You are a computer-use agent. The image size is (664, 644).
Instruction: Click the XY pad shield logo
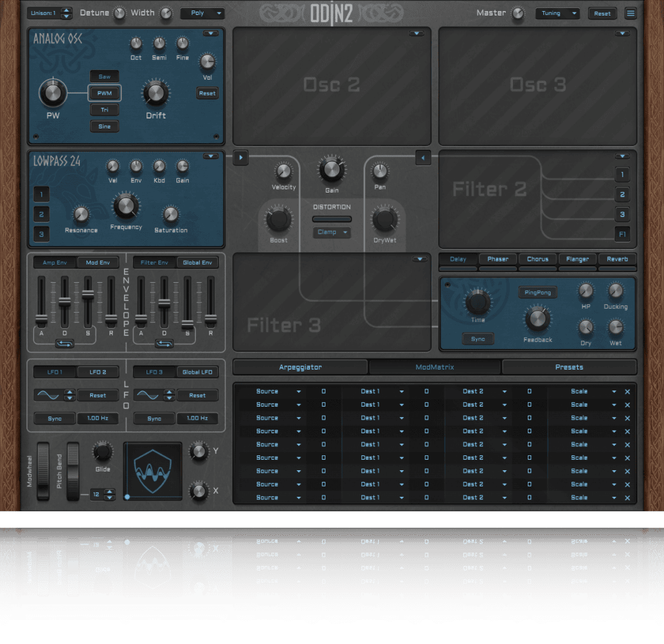point(152,471)
